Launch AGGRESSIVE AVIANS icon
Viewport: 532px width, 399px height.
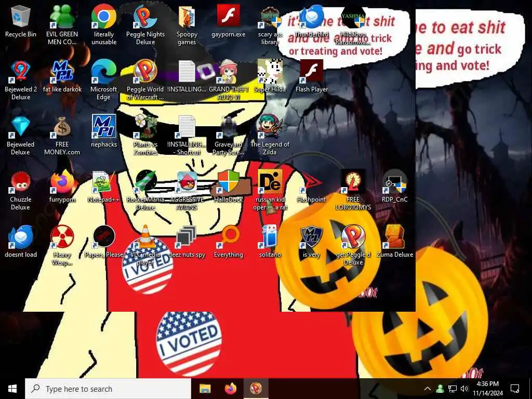tap(187, 190)
